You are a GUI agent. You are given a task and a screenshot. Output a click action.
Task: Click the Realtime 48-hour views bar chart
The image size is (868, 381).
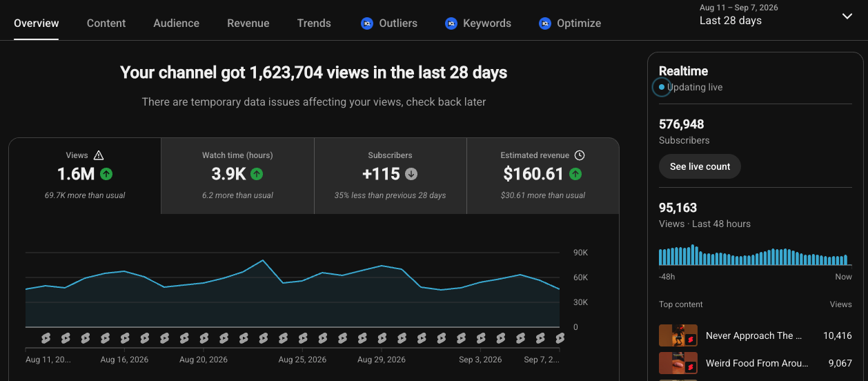tap(753, 255)
